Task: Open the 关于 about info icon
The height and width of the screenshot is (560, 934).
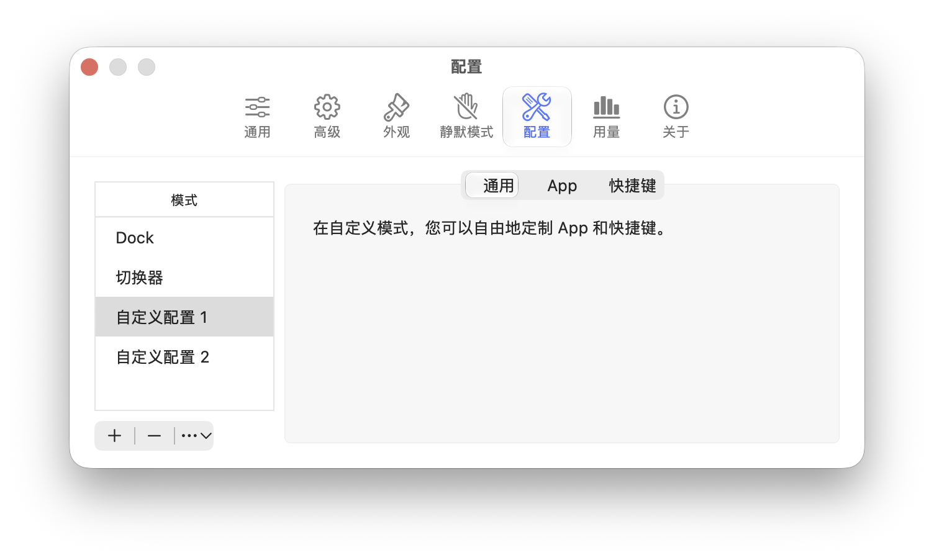Action: [x=676, y=117]
